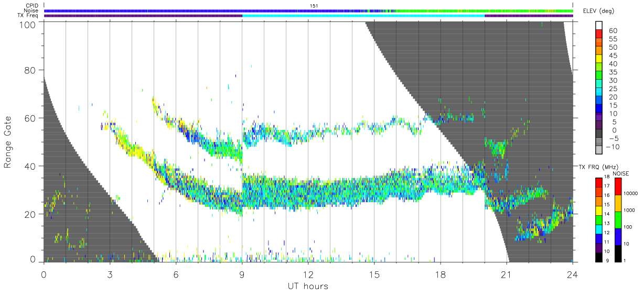Viewport: 644px width, 297px height.
Task: Click the red 10000 band in NOISE legend
Action: pyautogui.click(x=619, y=186)
